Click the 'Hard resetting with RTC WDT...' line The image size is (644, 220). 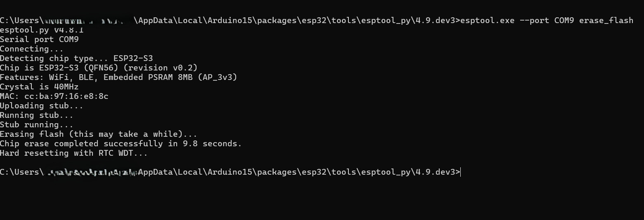tap(74, 153)
